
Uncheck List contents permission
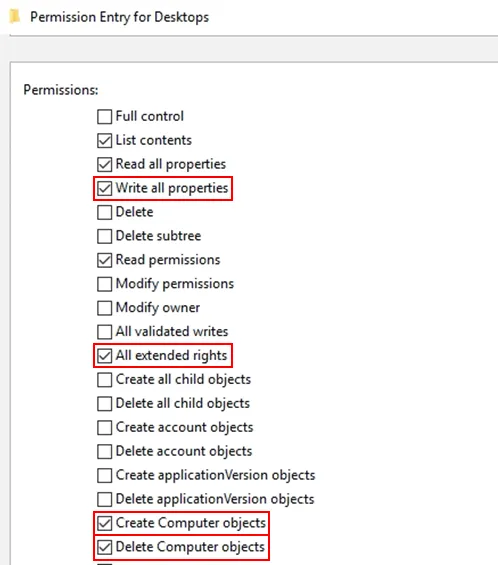(x=105, y=141)
